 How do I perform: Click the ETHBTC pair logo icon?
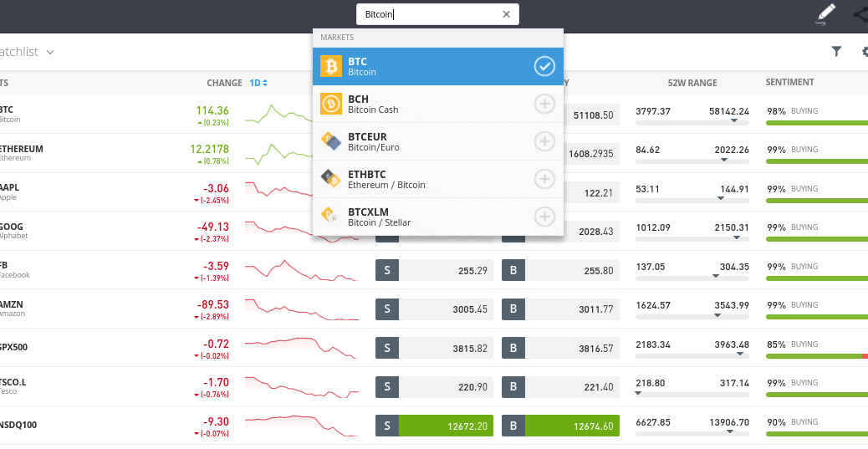pyautogui.click(x=331, y=179)
